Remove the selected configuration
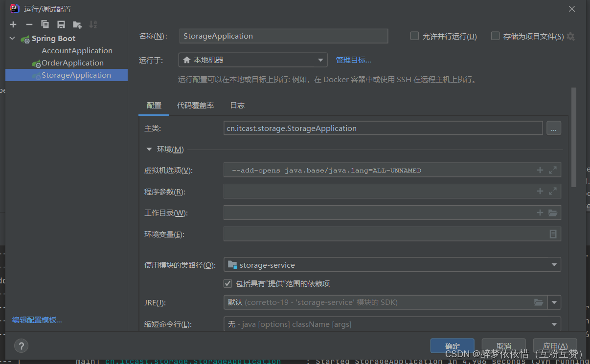The height and width of the screenshot is (364, 590). click(x=29, y=24)
